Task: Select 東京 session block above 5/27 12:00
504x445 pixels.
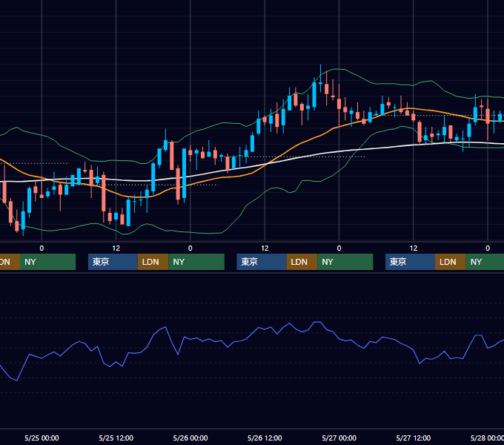Action: (x=410, y=262)
